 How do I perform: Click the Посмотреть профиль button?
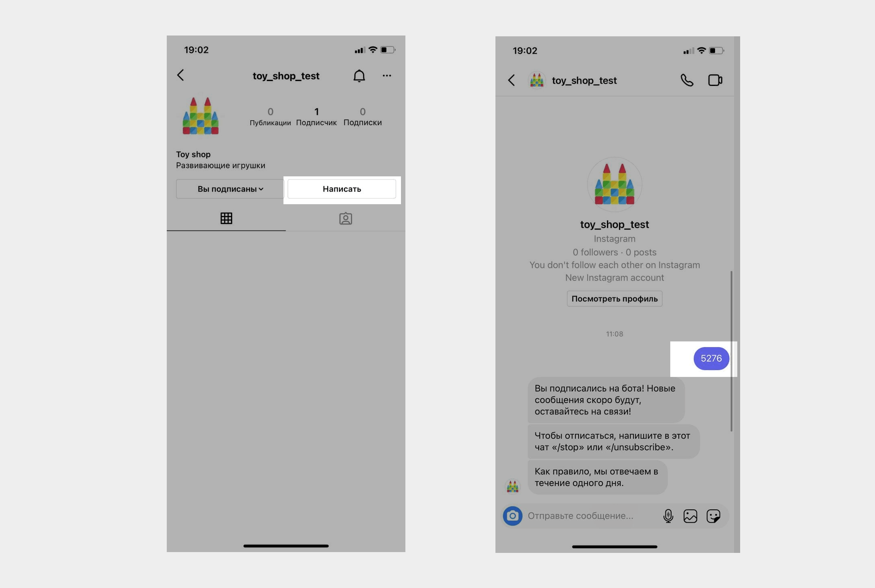614,299
